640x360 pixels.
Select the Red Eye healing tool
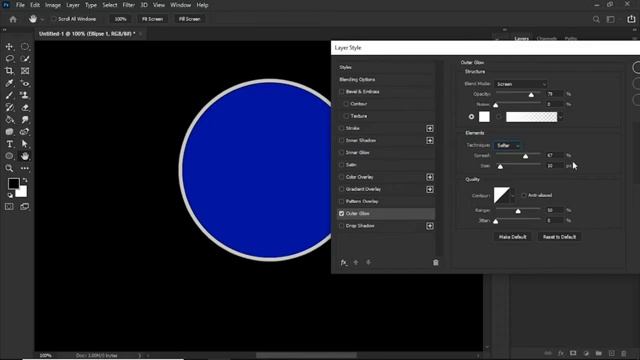(x=25, y=83)
